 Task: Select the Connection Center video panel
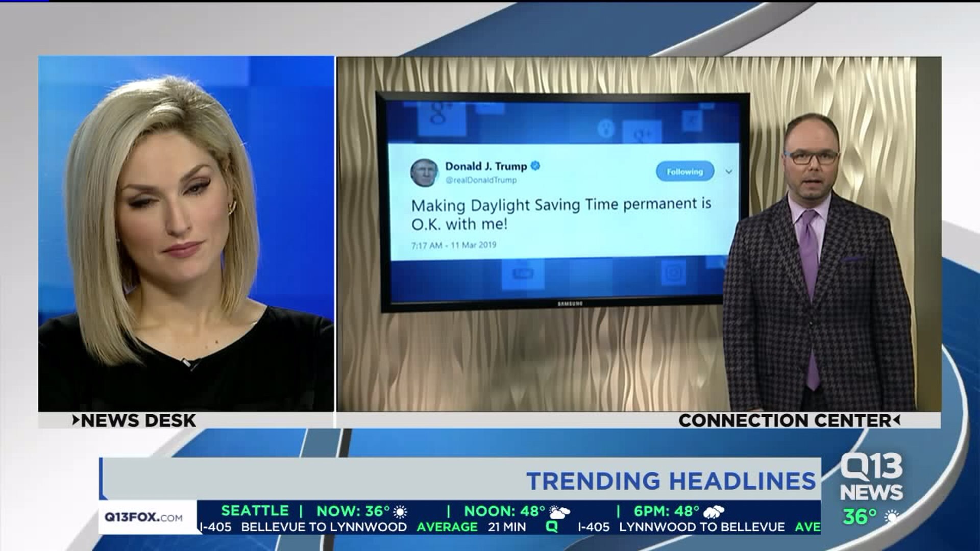pos(639,234)
